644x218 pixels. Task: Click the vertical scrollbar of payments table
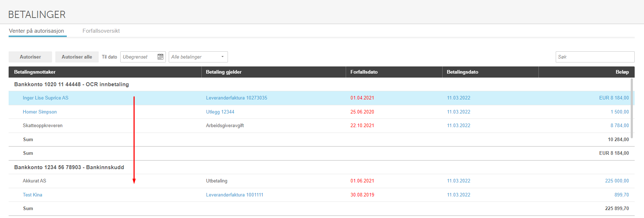632,108
